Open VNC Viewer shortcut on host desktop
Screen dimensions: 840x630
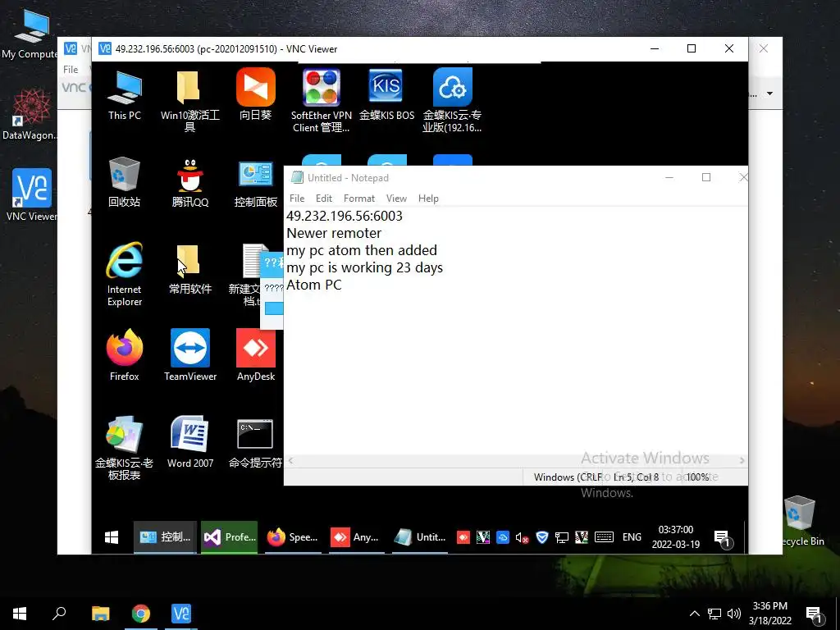point(31,195)
